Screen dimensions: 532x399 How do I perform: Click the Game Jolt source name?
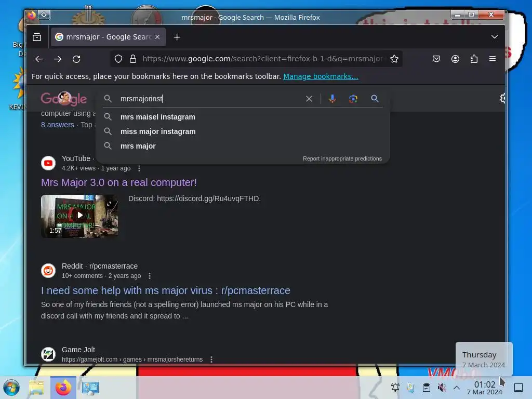(x=78, y=350)
